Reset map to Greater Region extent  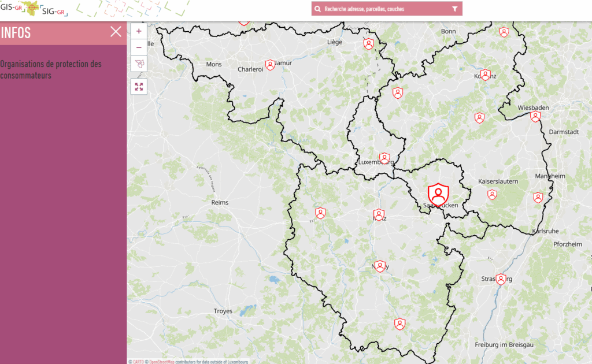[x=139, y=64]
